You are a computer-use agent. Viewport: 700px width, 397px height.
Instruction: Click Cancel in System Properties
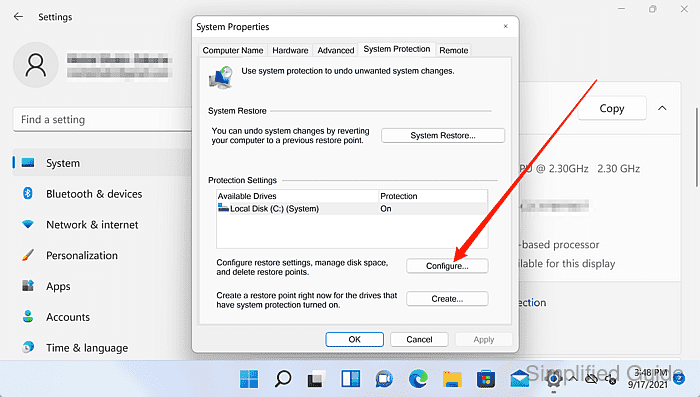point(419,339)
